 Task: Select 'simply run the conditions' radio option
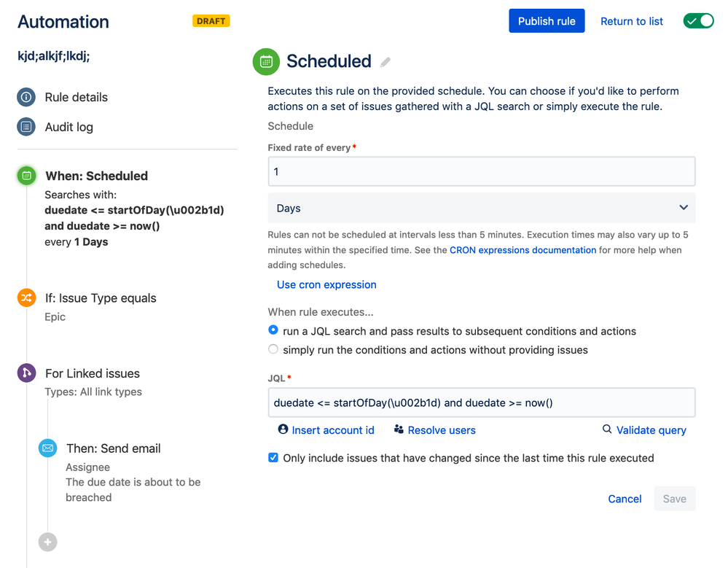pos(273,349)
